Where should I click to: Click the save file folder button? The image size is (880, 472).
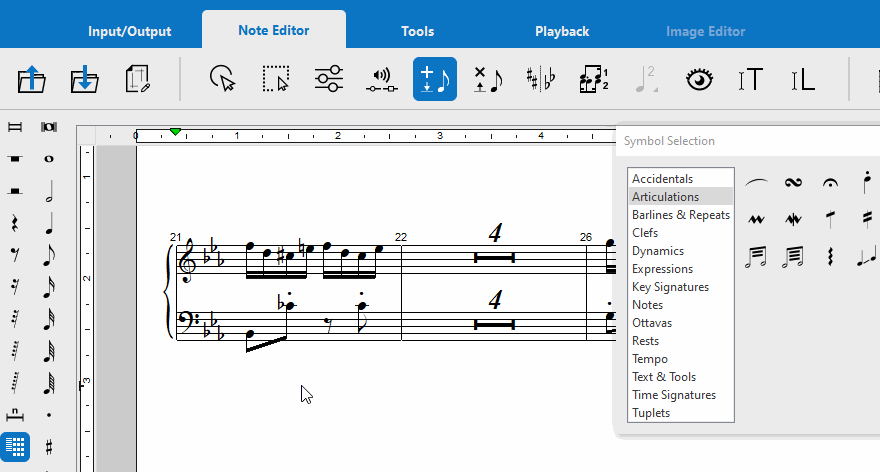85,80
